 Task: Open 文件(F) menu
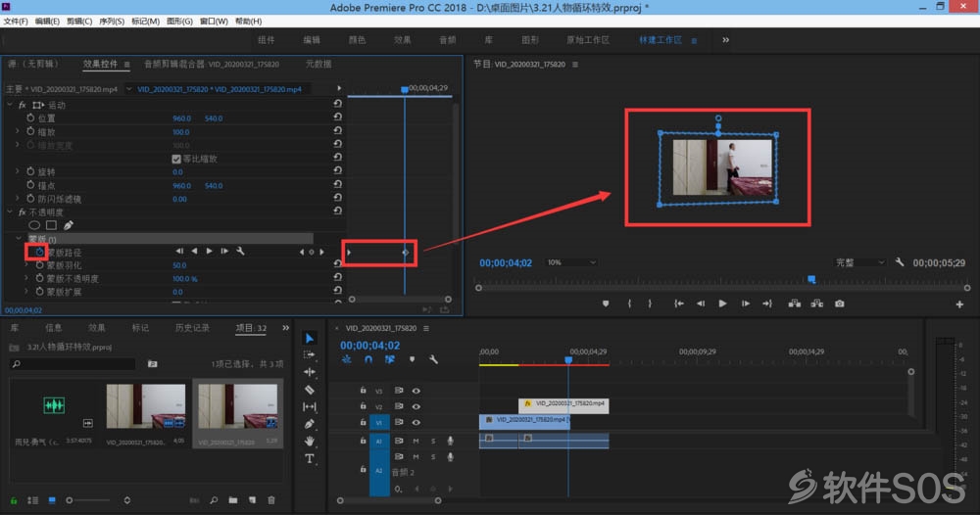tap(16, 22)
